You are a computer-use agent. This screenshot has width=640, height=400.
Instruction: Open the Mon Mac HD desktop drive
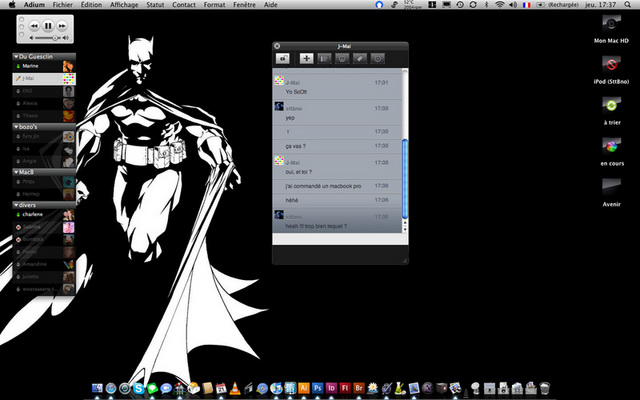pyautogui.click(x=611, y=29)
